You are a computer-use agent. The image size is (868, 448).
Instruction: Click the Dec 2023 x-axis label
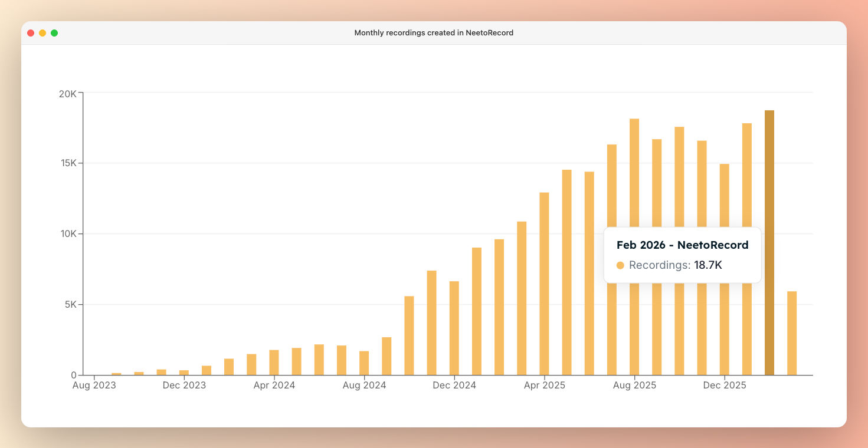[x=184, y=386]
